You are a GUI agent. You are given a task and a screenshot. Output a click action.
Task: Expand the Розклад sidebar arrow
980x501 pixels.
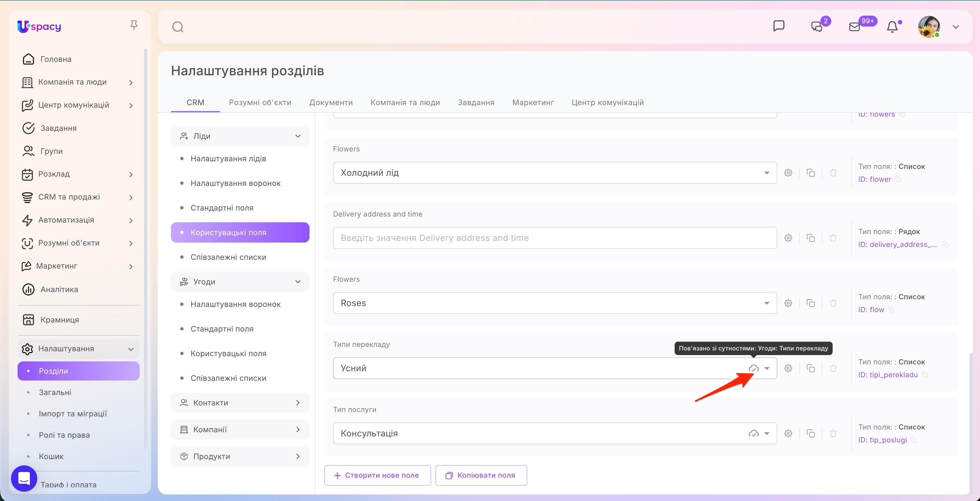pos(131,174)
